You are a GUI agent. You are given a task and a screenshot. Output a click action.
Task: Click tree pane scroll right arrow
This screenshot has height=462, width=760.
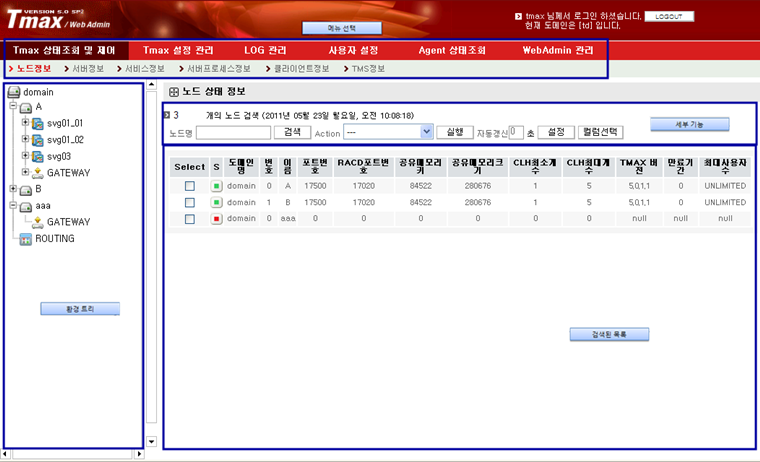(x=139, y=454)
